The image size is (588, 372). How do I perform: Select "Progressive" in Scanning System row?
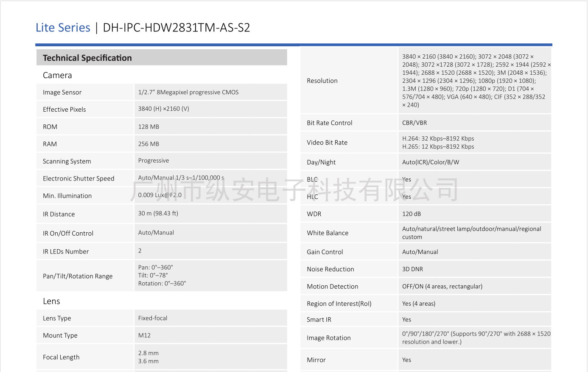[x=154, y=161]
